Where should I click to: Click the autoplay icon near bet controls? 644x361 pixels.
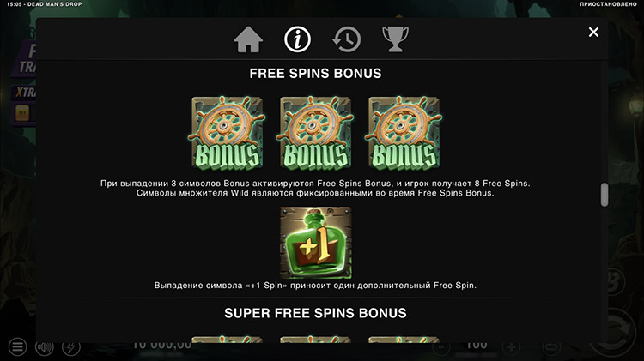pos(551,347)
